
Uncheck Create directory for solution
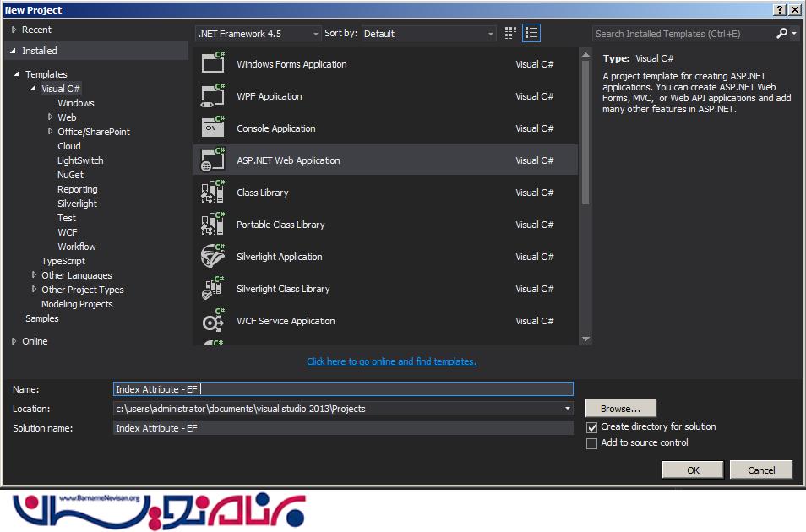pos(592,428)
